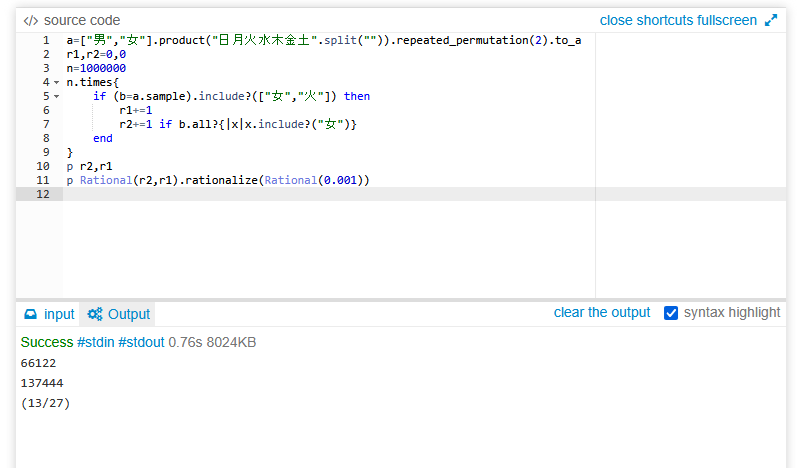Click the Success status text
This screenshot has width=797, height=468.
pos(47,342)
